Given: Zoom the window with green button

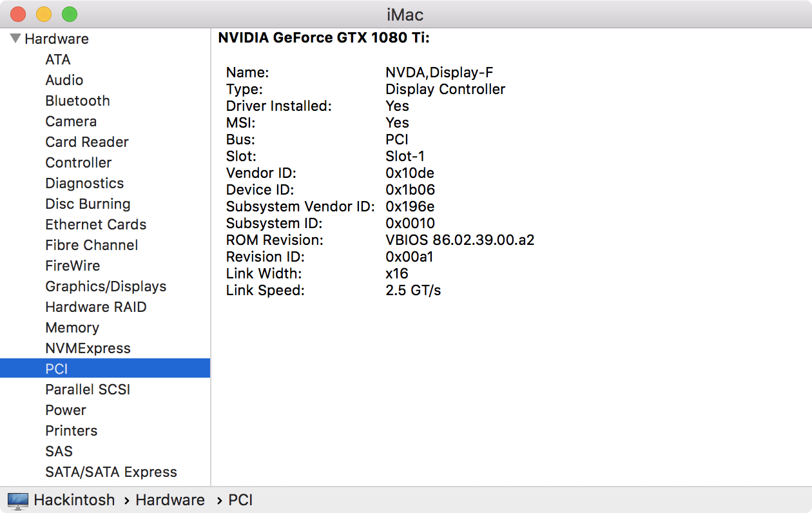Looking at the screenshot, I should pos(69,14).
